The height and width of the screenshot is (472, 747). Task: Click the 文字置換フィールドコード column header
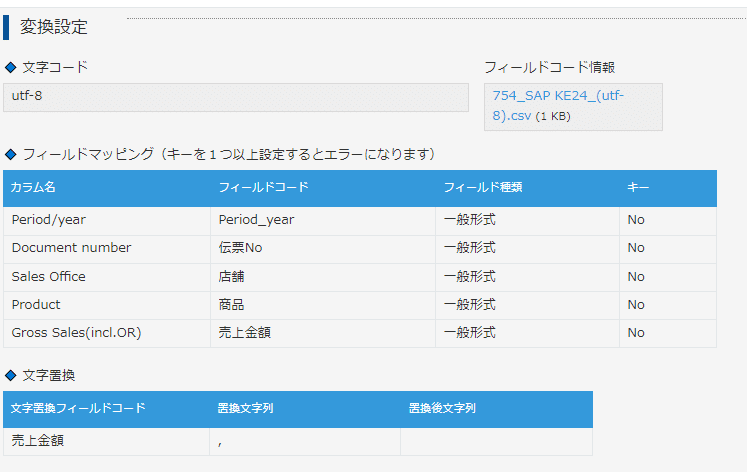point(78,408)
